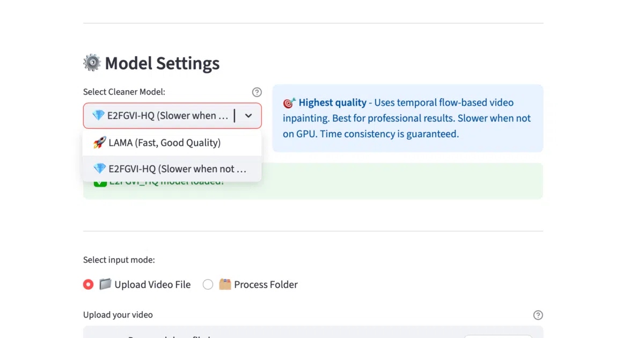The height and width of the screenshot is (338, 644).
Task: Click the folder icon beside Upload Video File
Action: tap(105, 284)
